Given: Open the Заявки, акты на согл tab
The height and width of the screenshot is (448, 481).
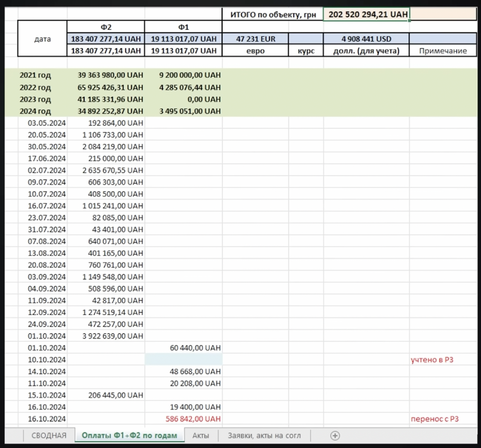Looking at the screenshot, I should (264, 436).
